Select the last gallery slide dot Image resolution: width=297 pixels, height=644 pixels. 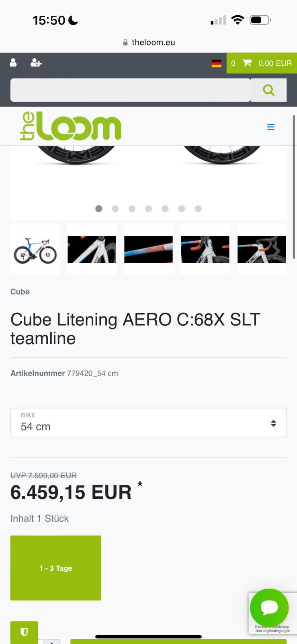click(198, 208)
